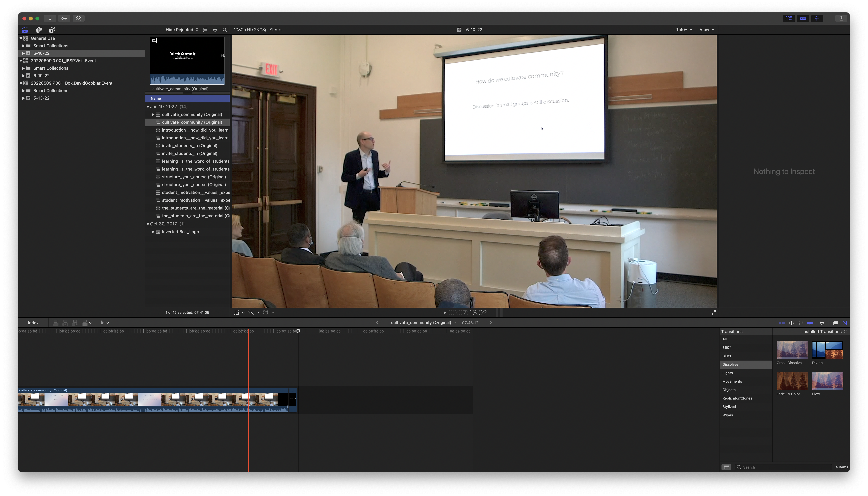Toggle audio skimming waveform button

click(x=791, y=323)
